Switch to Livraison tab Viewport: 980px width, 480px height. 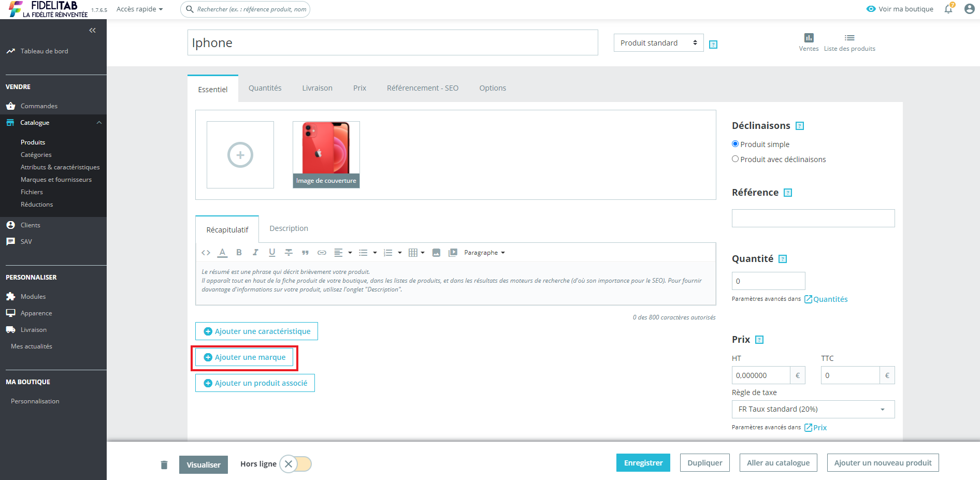pyautogui.click(x=318, y=88)
